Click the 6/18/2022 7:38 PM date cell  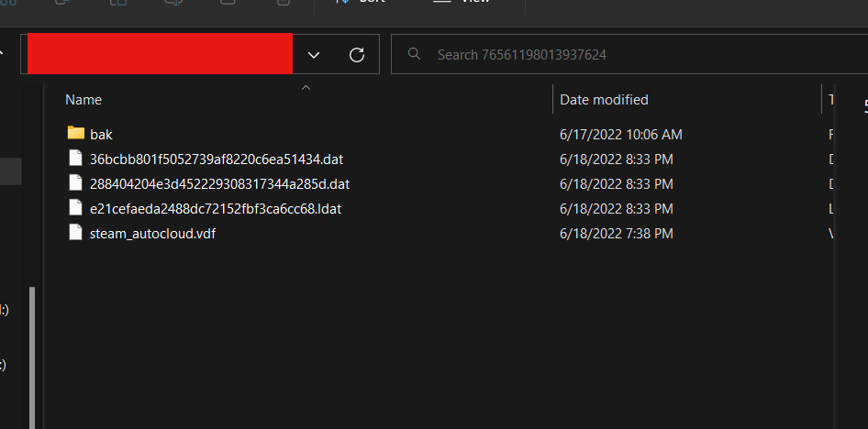[616, 233]
